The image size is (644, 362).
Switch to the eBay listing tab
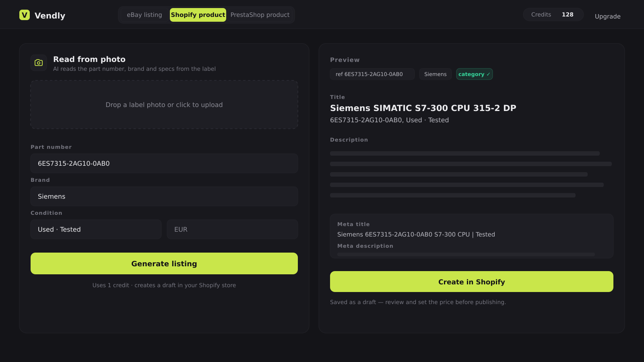tap(144, 15)
